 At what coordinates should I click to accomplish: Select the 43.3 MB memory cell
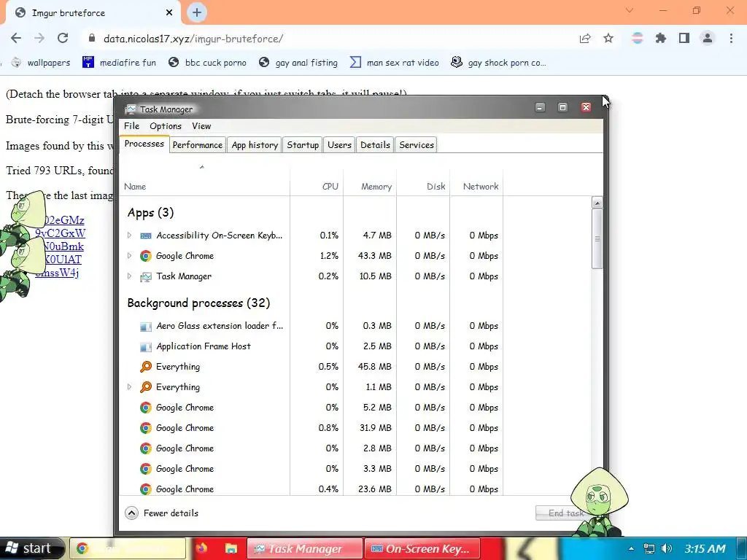(370, 256)
